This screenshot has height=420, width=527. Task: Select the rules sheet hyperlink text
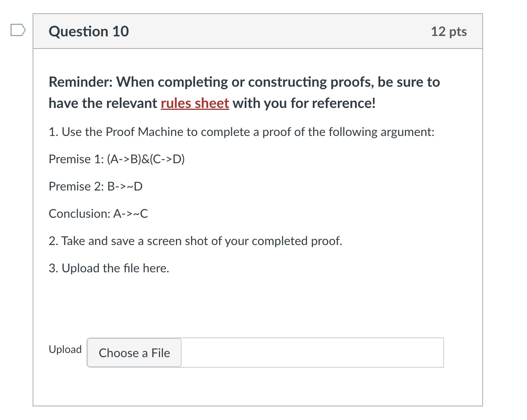pyautogui.click(x=194, y=103)
